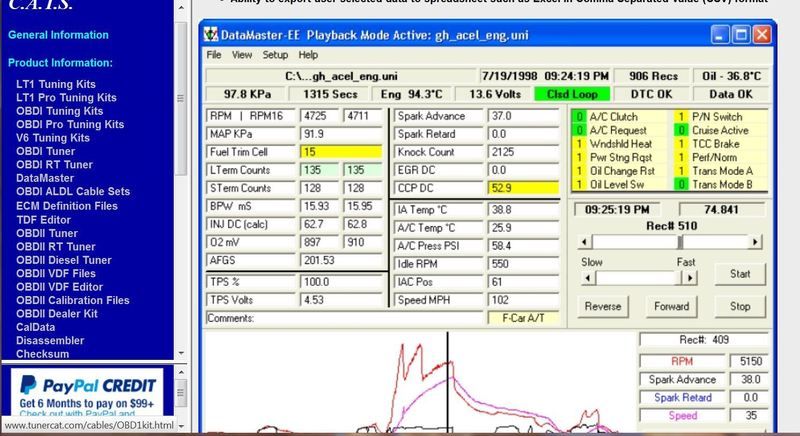Minimize the DataMaster-EE window

pyautogui.click(x=720, y=35)
